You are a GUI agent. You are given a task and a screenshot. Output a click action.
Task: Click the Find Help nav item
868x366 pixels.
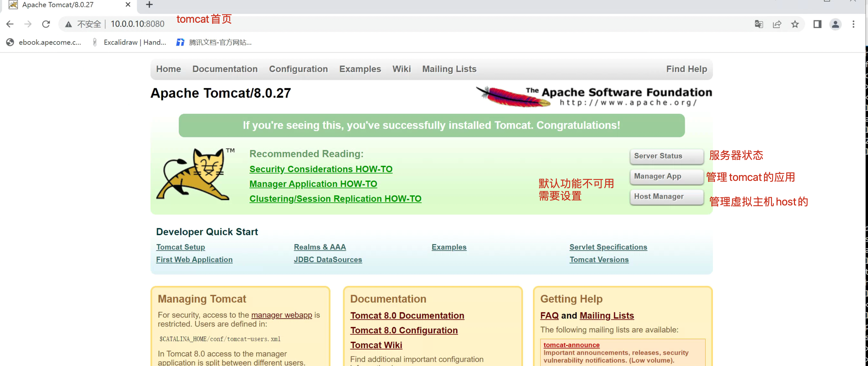coord(686,69)
